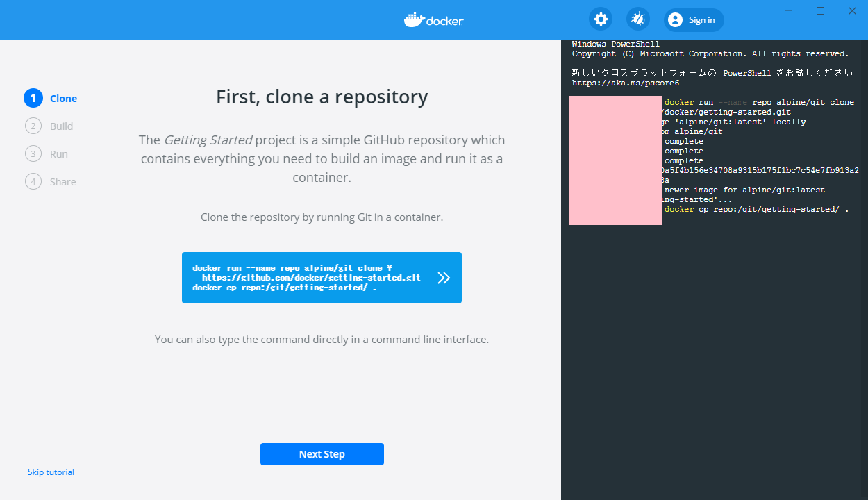Select the Clone step
This screenshot has height=500, width=868.
tap(51, 99)
